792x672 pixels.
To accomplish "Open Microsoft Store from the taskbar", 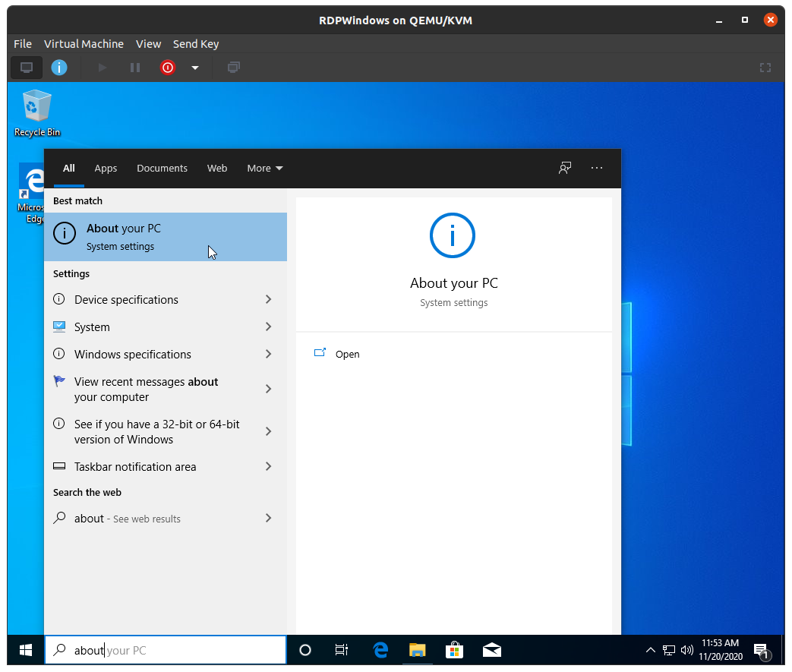I will pos(454,650).
